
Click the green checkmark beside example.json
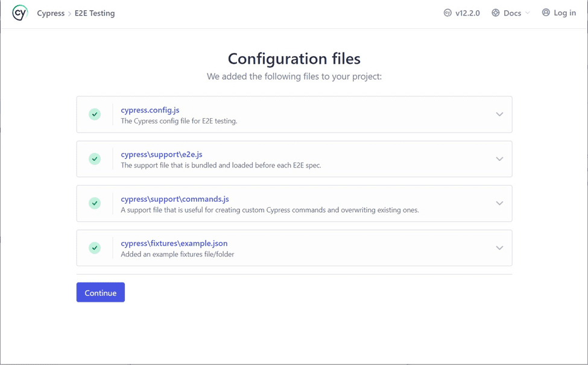[x=95, y=248]
